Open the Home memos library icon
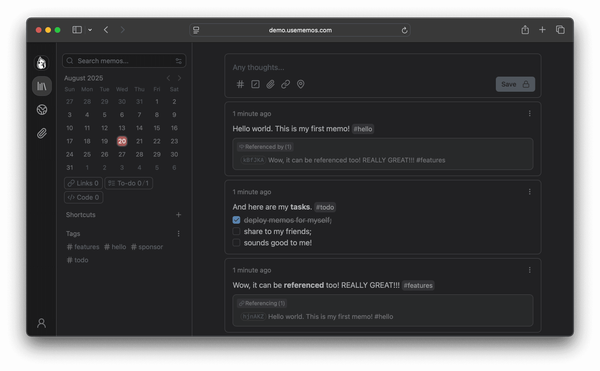Image resolution: width=600 pixels, height=371 pixels. 42,86
